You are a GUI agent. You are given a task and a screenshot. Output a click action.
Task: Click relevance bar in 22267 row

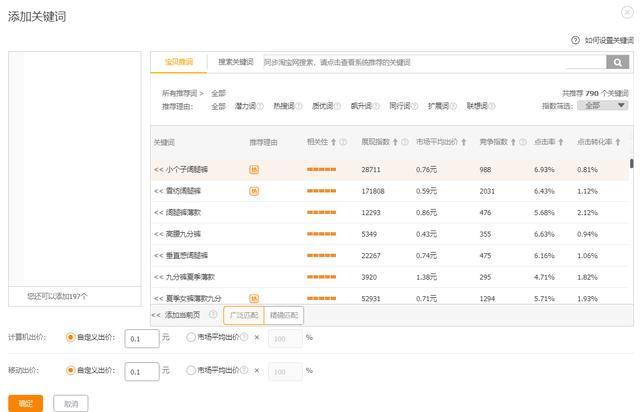(x=322, y=256)
